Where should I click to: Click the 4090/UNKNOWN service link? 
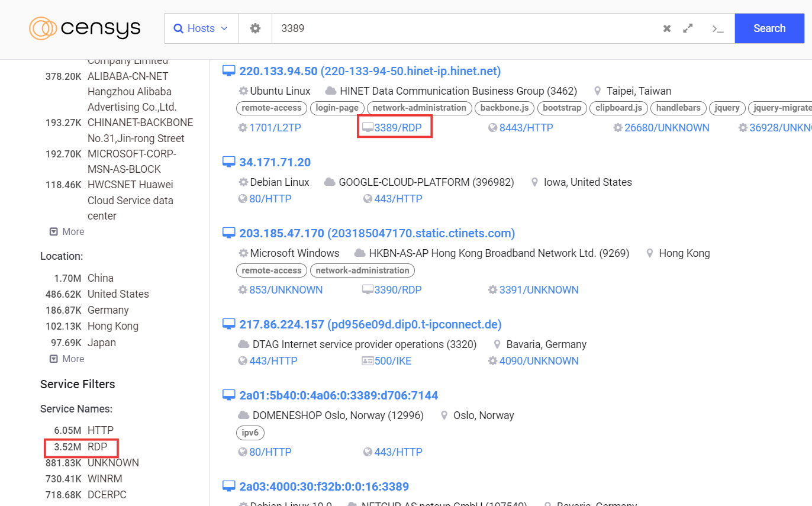[x=539, y=361]
